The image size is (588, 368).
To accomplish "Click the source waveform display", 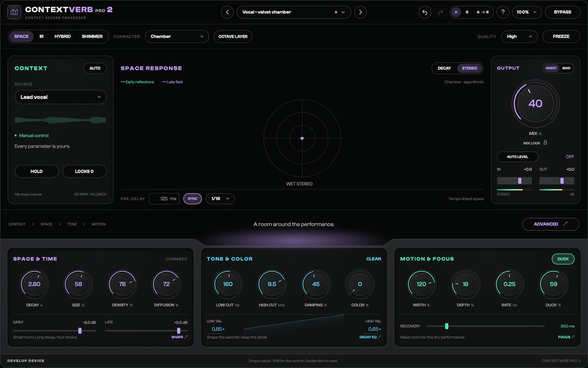I will [60, 120].
